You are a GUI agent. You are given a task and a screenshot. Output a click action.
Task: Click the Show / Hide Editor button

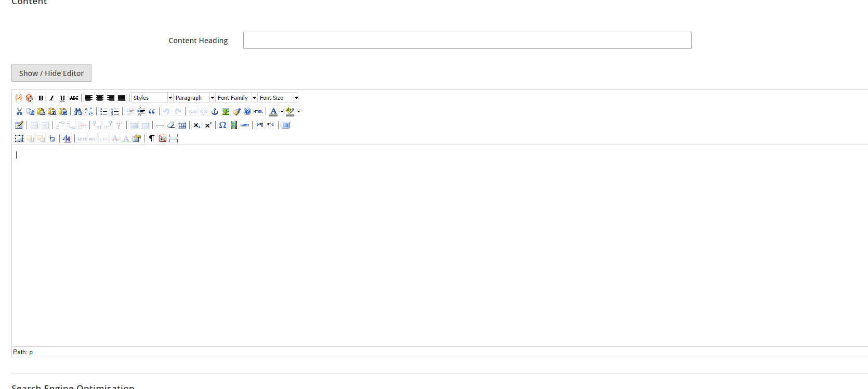(51, 73)
